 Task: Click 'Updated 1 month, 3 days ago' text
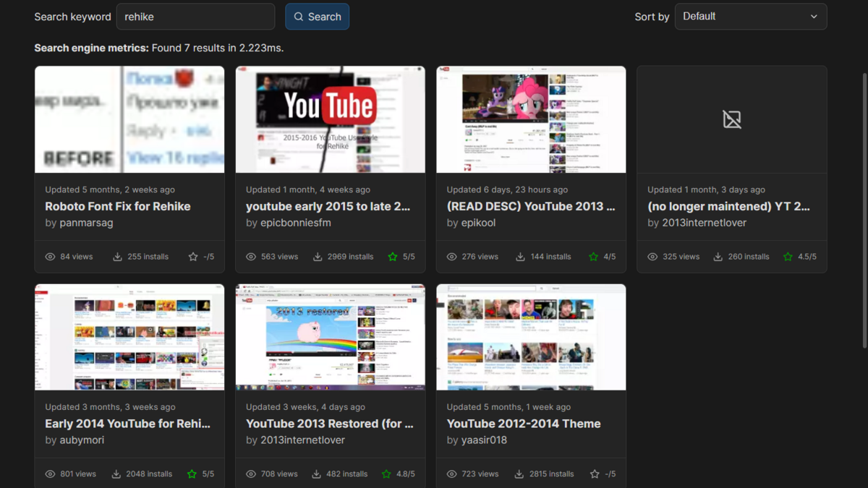point(706,189)
